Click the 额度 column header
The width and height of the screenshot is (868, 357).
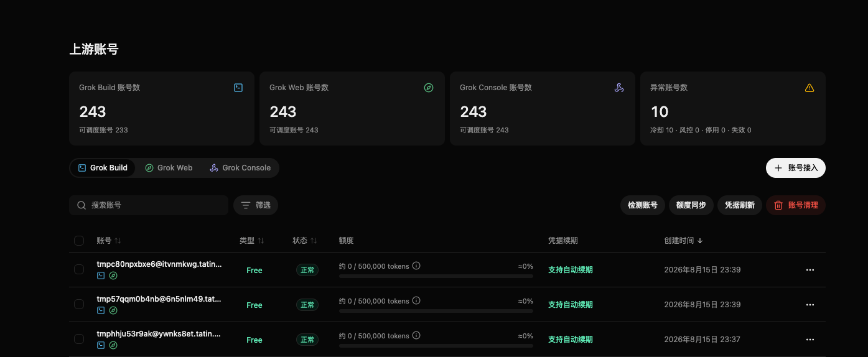(x=347, y=241)
